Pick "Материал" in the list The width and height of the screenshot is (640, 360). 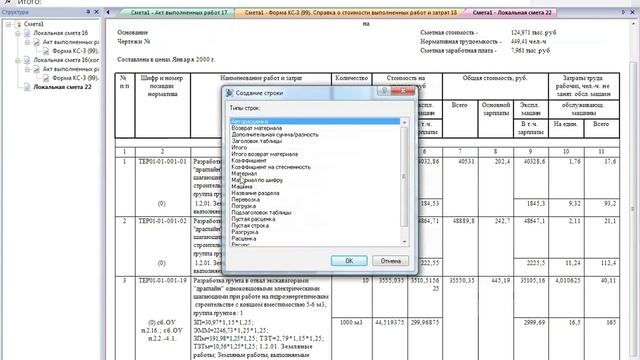[315, 173]
